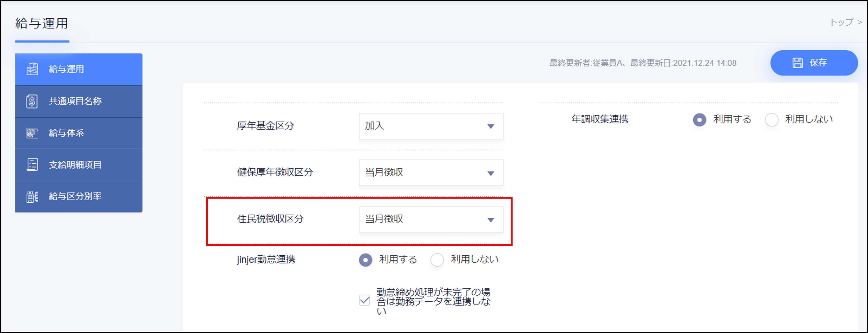Follow the トップ breadcrumb link
Image resolution: width=868 pixels, height=333 pixels.
(x=841, y=22)
